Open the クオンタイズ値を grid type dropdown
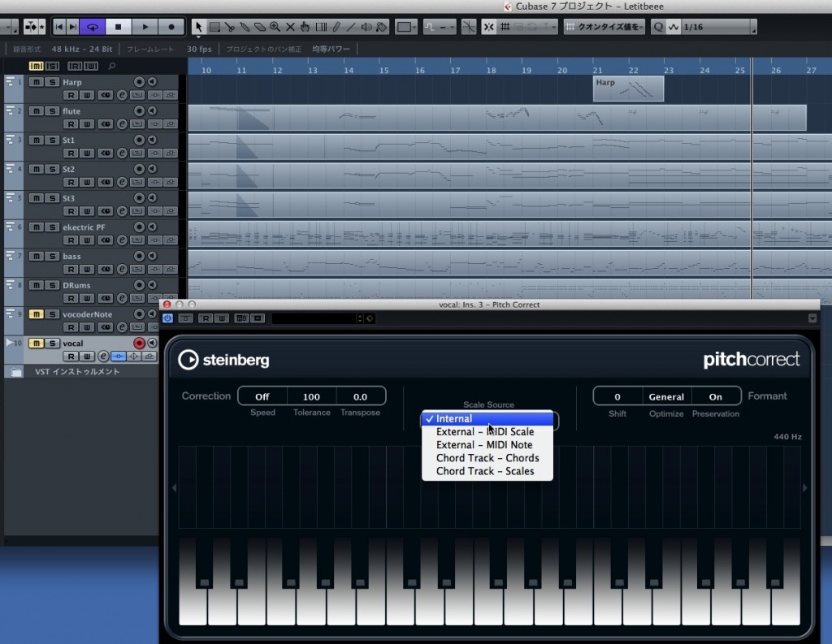Viewport: 832px width, 644px height. point(604,27)
